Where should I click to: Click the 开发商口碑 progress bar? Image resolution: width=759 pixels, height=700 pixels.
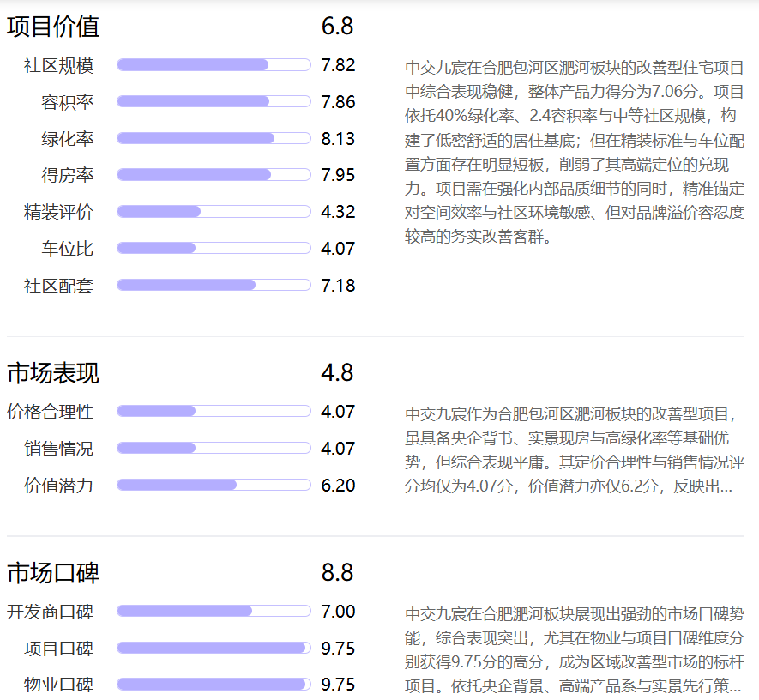(214, 612)
